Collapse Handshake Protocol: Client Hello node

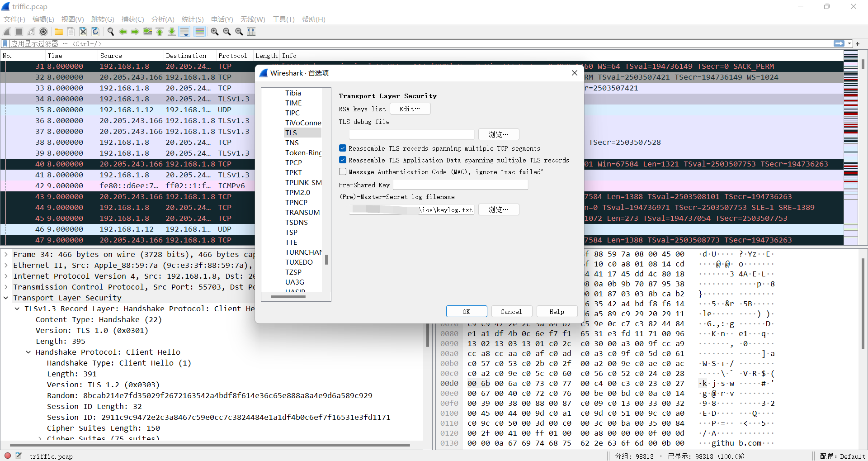pyautogui.click(x=28, y=352)
